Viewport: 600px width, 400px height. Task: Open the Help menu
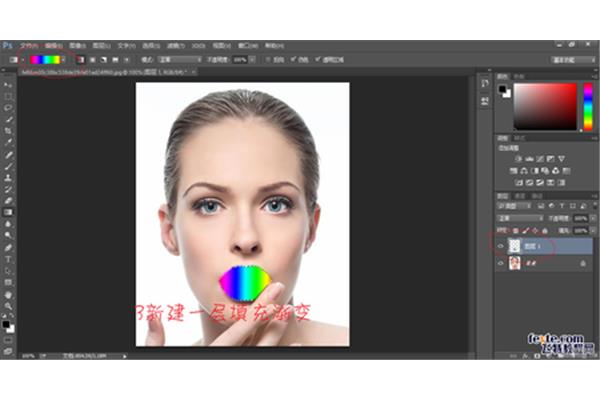[274, 46]
